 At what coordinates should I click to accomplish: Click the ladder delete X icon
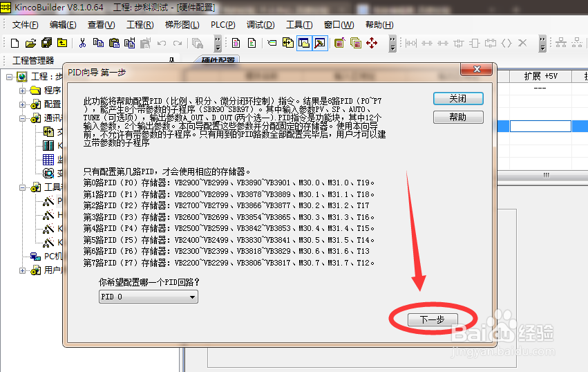click(x=522, y=43)
